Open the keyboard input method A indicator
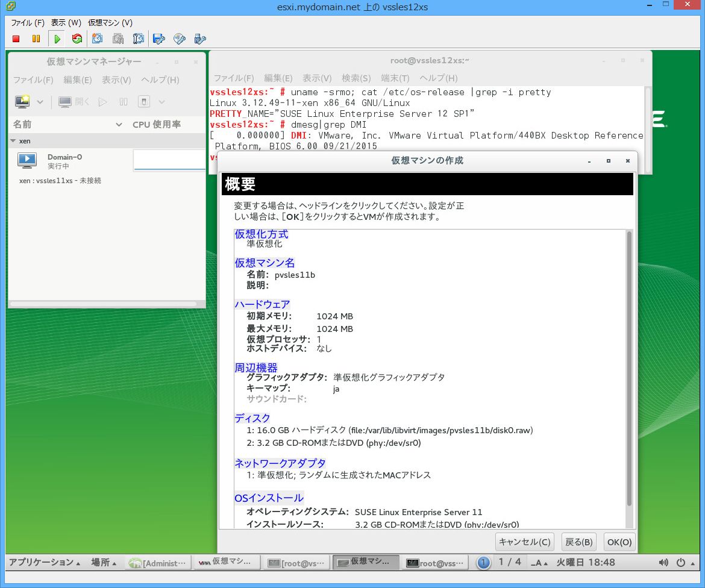705x588 pixels. [539, 562]
